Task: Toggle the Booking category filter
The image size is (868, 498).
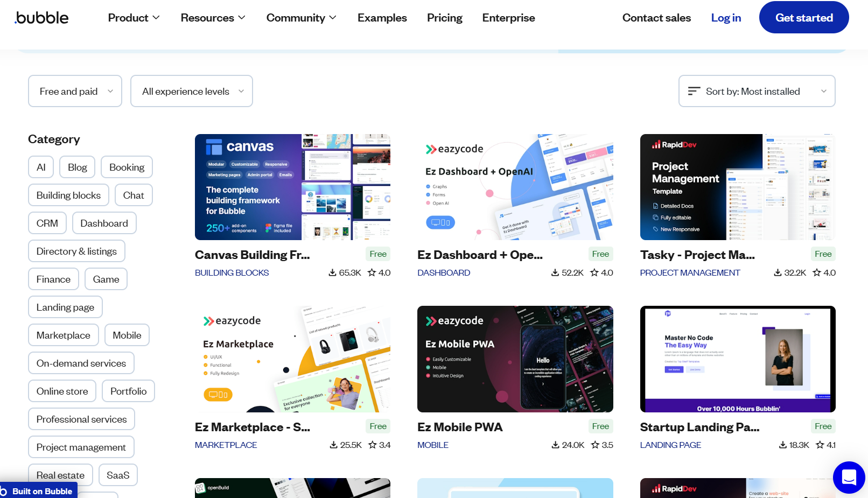Action: (x=127, y=167)
